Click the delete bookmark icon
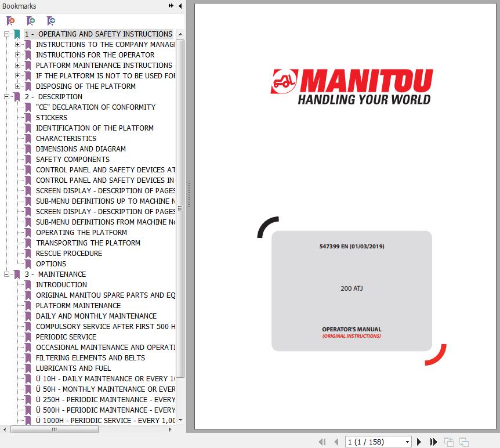The image size is (500, 448). coord(10,21)
